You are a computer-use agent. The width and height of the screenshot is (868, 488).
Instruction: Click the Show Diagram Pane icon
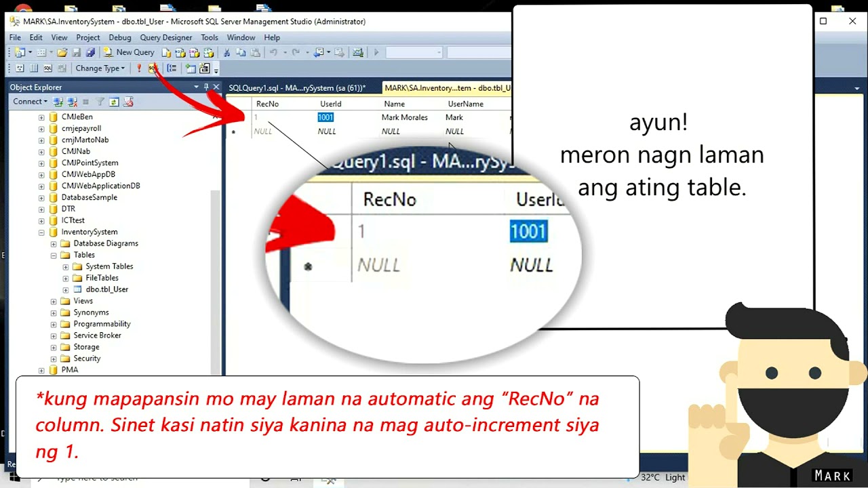[x=20, y=68]
